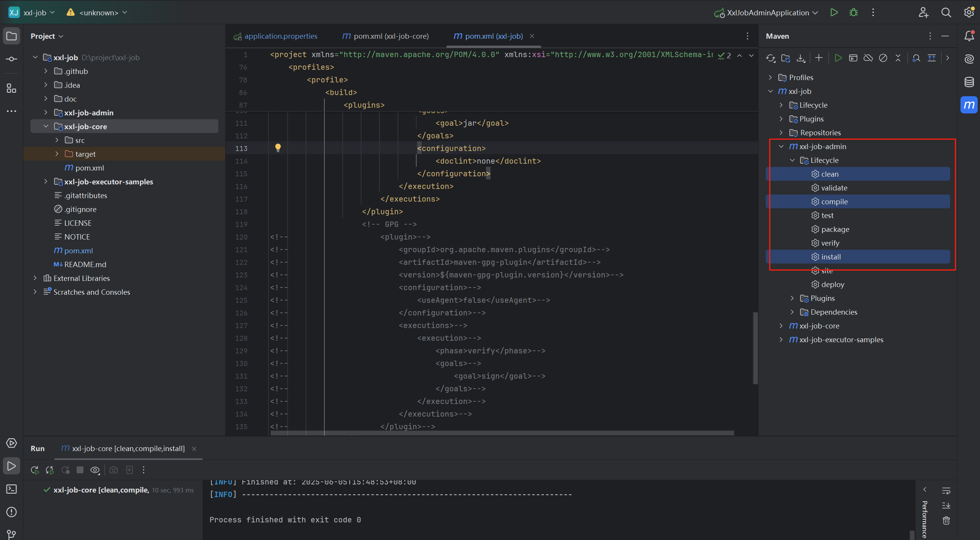Execute Maven goal icon
This screenshot has width=980, height=540.
point(853,58)
